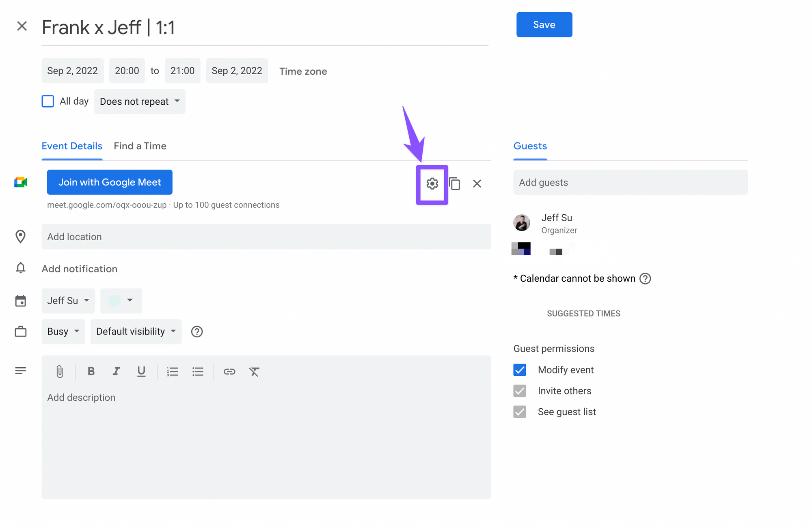Insert a numbered list

pos(173,371)
